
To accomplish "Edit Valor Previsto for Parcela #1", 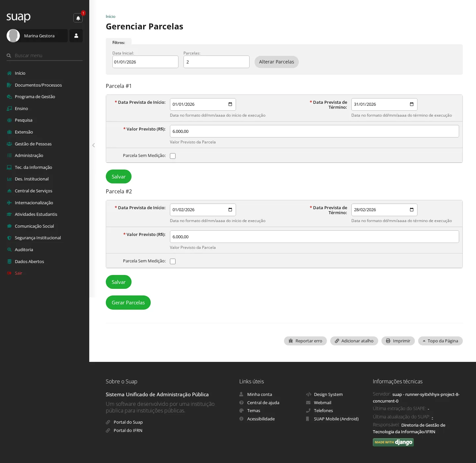I will [x=314, y=131].
